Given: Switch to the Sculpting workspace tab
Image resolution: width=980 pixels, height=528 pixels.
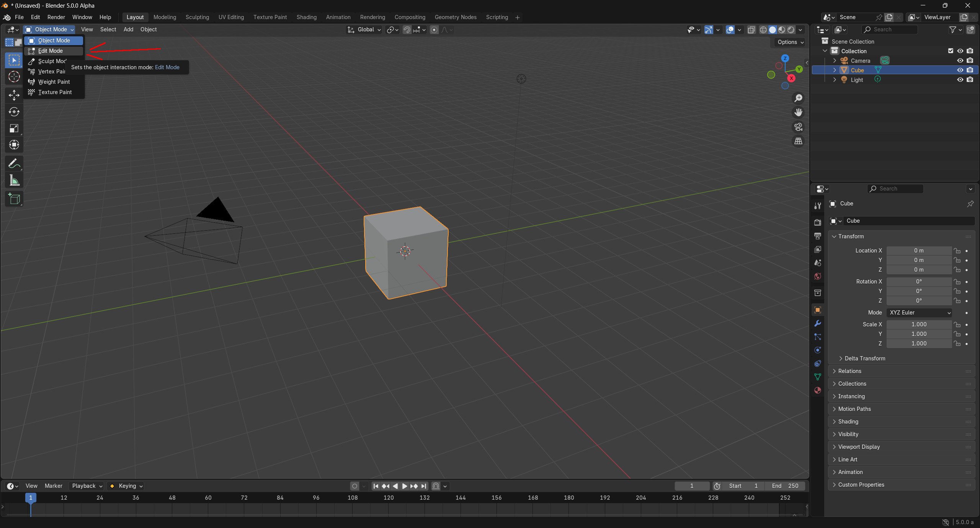Looking at the screenshot, I should [x=197, y=17].
